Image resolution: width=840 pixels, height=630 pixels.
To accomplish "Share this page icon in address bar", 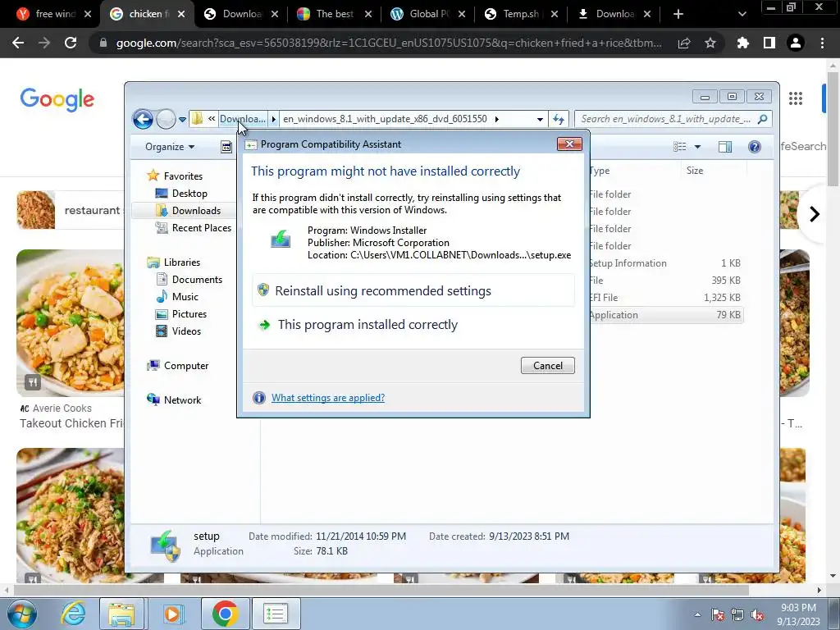I will [684, 43].
